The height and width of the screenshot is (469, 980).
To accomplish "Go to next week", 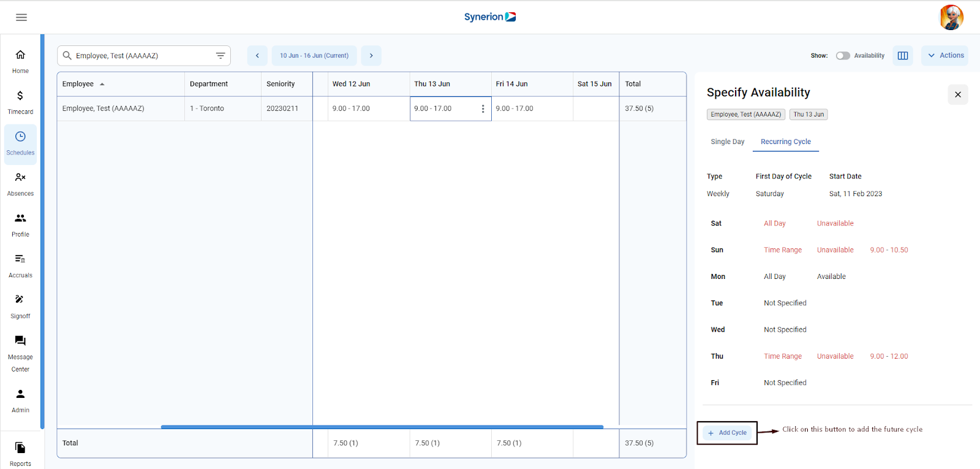I will 371,55.
